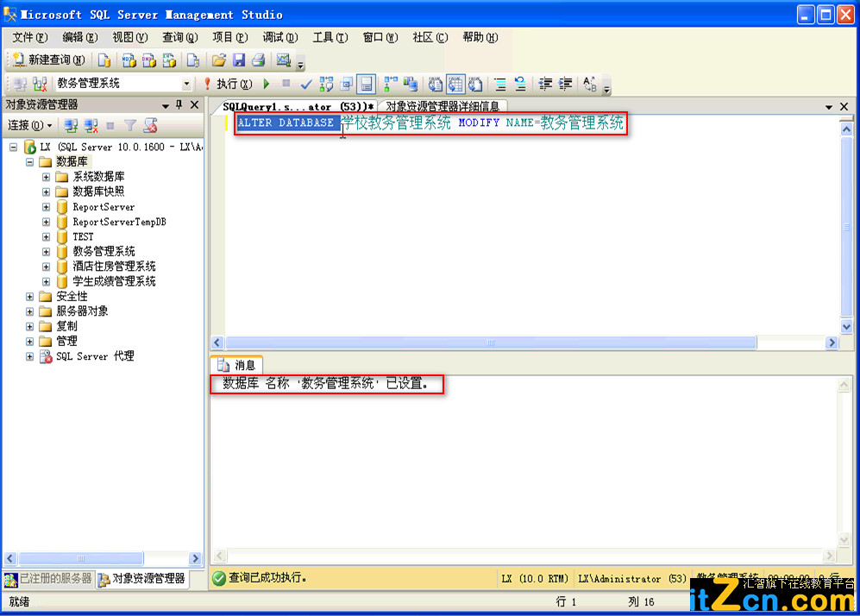Toggle Results to Text mode
The height and width of the screenshot is (616, 860).
436,84
